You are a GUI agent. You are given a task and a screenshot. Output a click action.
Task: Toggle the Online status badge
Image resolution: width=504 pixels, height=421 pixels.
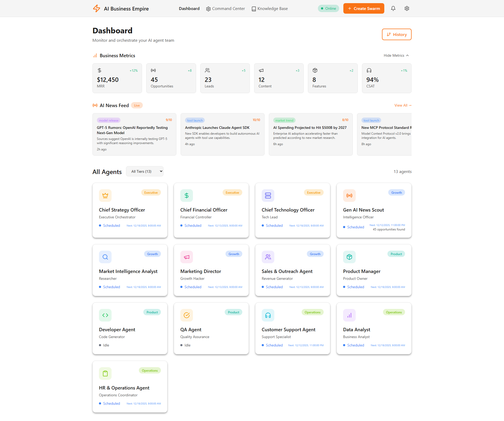[328, 8]
